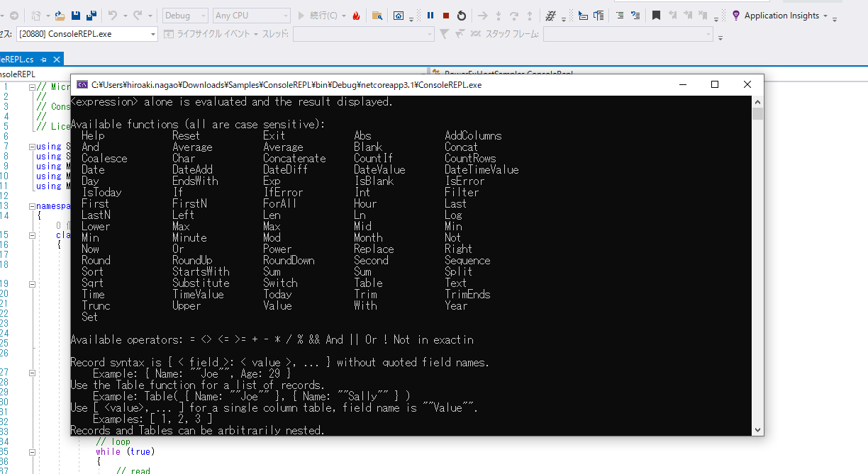Click the Open File folder icon
The image size is (868, 474).
(x=60, y=16)
